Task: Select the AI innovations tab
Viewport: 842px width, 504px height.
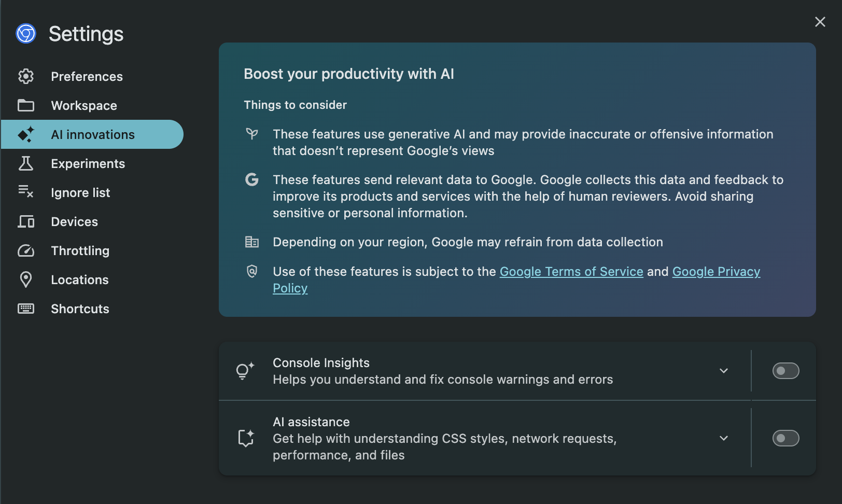Action: (x=93, y=134)
